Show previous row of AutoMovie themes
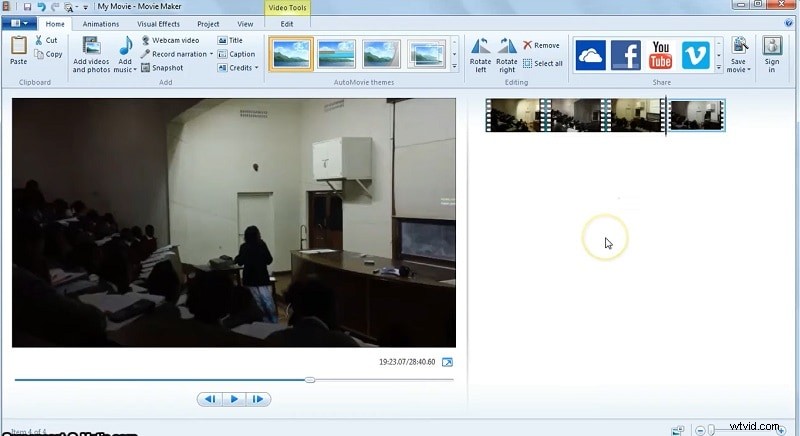This screenshot has height=436, width=800. (454, 41)
